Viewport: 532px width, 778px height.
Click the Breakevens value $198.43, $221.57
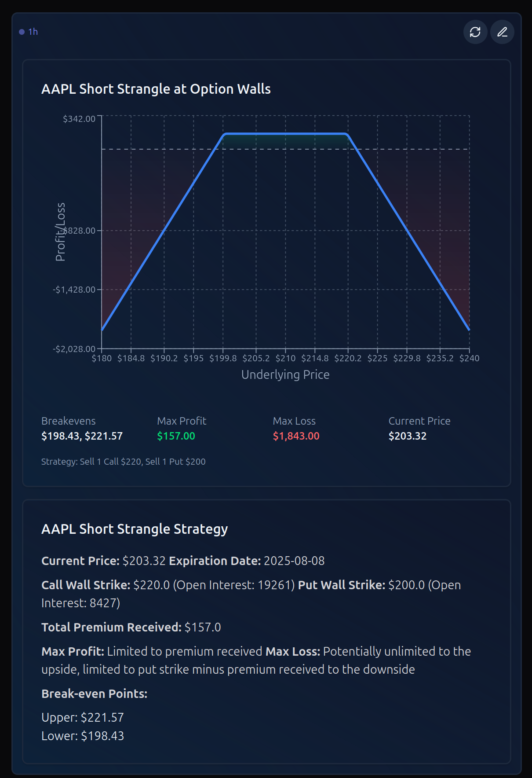coord(82,436)
